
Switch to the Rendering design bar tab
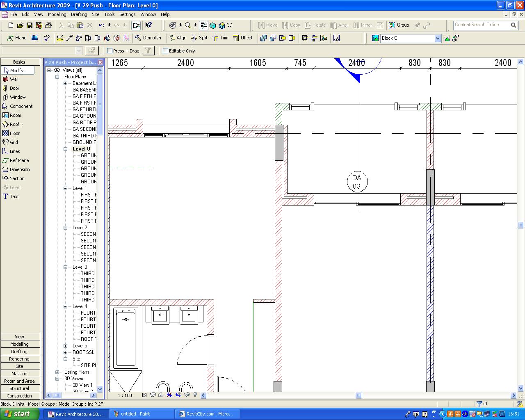[x=19, y=359]
